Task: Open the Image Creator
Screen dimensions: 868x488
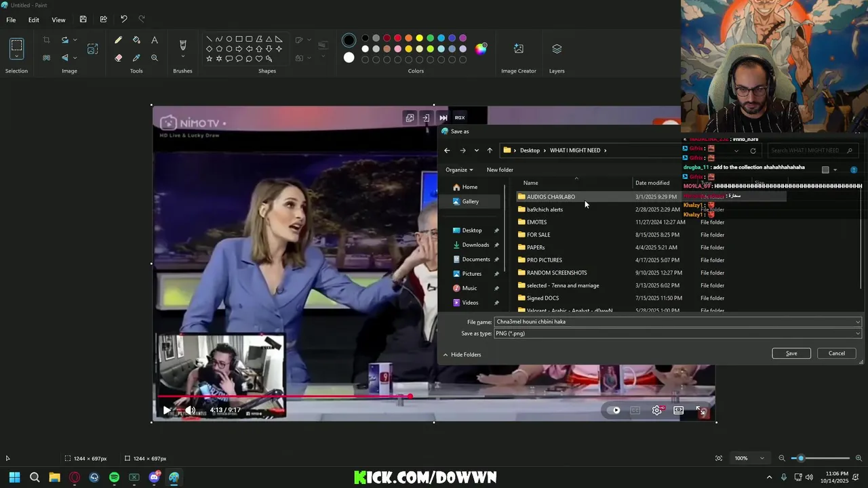Action: 519,49
